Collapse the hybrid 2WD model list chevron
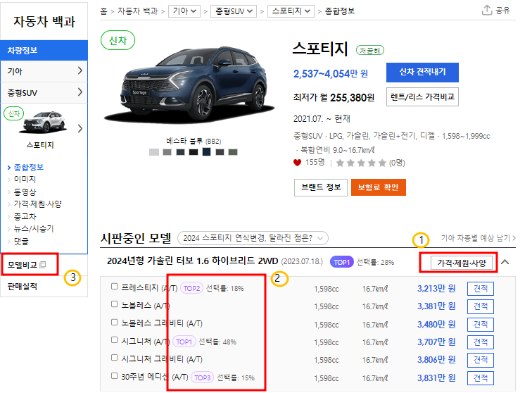Image resolution: width=532 pixels, height=393 pixels. (505, 262)
